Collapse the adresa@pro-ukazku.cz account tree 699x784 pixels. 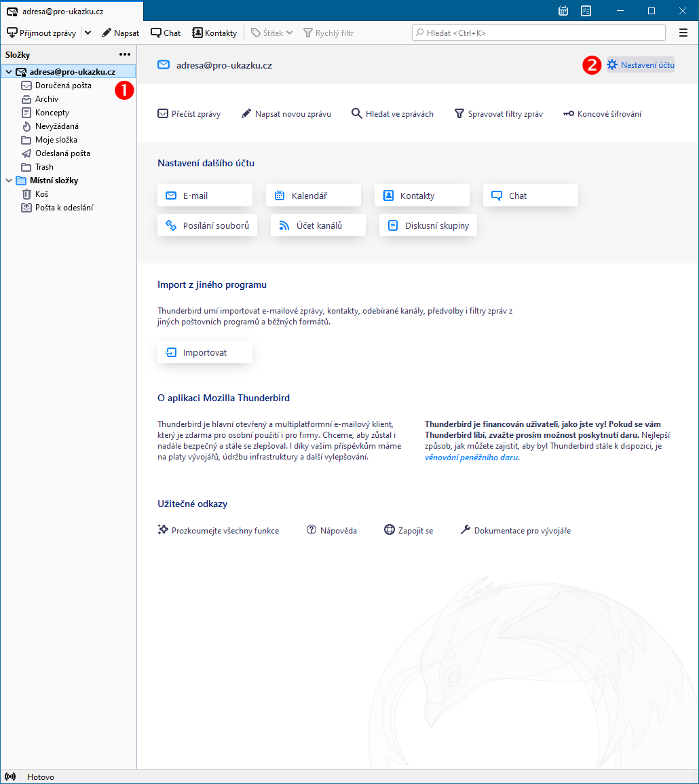click(9, 72)
